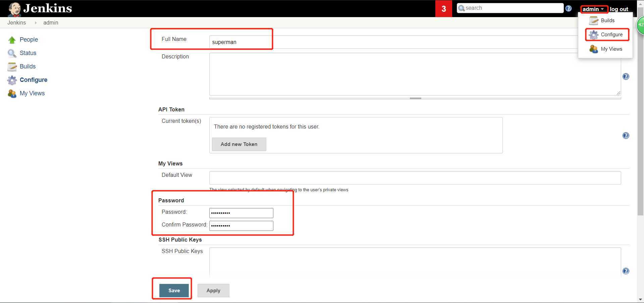Click the Jenkins breadcrumb link
This screenshot has height=303, width=644.
click(x=16, y=22)
